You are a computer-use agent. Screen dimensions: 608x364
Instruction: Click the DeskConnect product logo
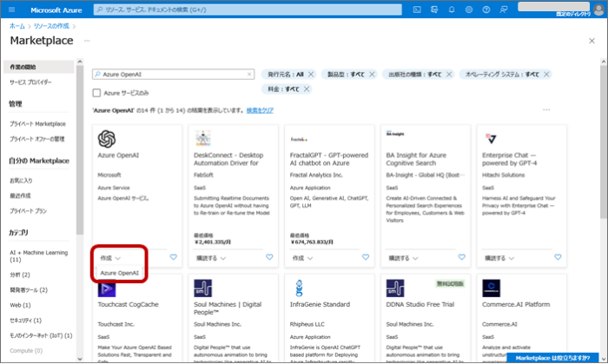(202, 138)
